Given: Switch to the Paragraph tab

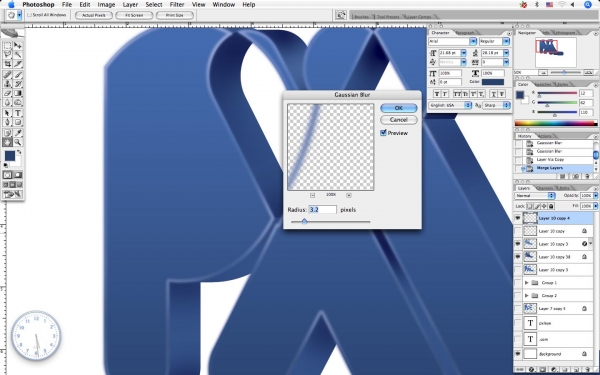Looking at the screenshot, I should [x=465, y=33].
